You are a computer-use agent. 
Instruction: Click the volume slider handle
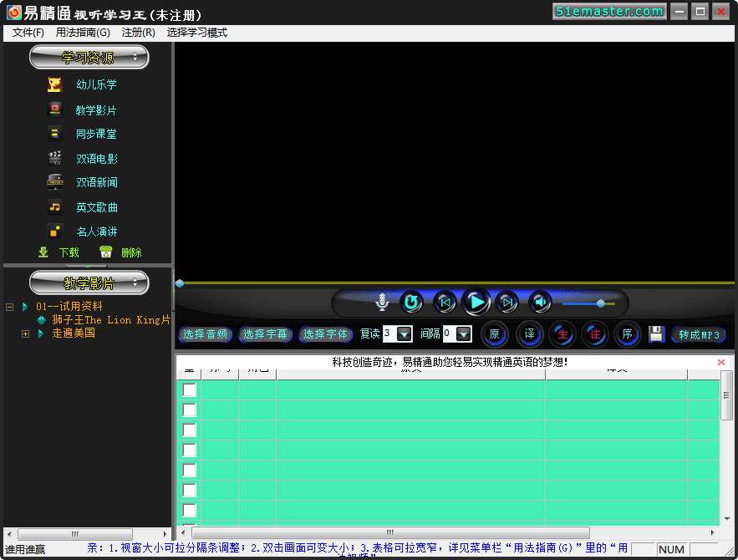point(600,303)
